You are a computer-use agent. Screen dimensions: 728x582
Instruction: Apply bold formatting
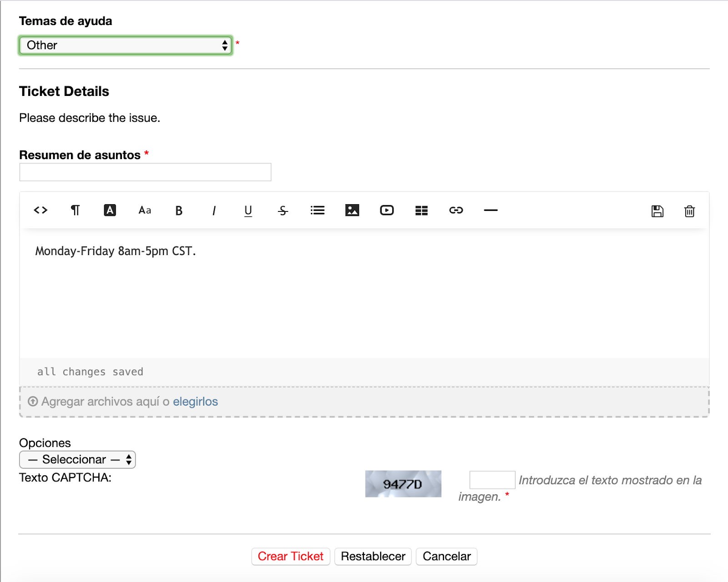point(179,210)
